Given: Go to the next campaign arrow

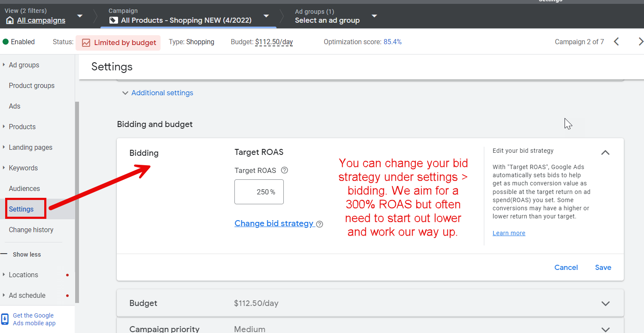Looking at the screenshot, I should 640,42.
